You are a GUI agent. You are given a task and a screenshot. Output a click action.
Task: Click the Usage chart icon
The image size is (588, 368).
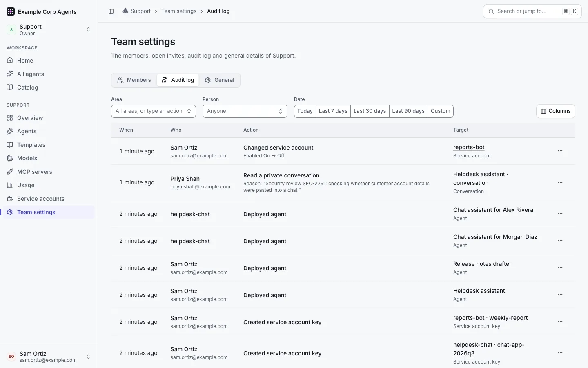pos(10,185)
